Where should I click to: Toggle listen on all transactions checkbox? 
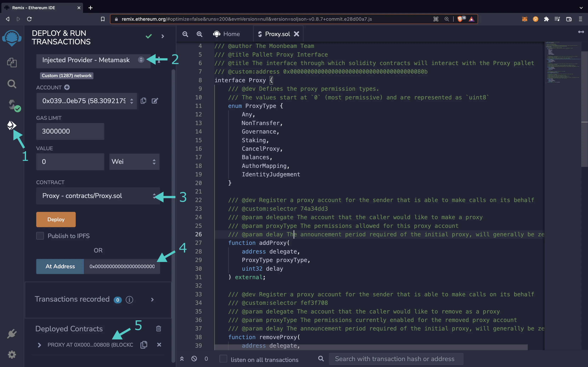[223, 359]
